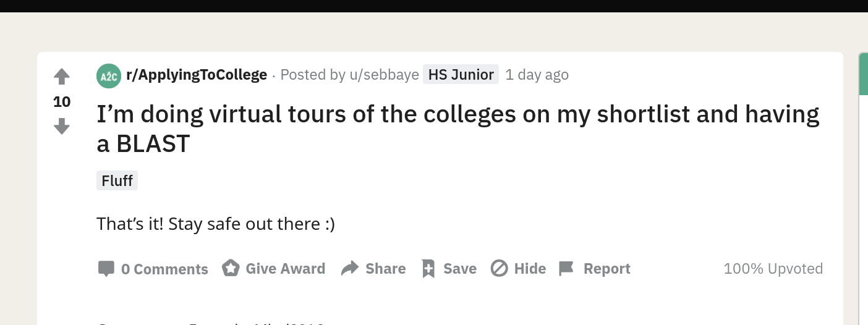Open the u/sebbaye user profile
This screenshot has width=868, height=325.
click(384, 75)
